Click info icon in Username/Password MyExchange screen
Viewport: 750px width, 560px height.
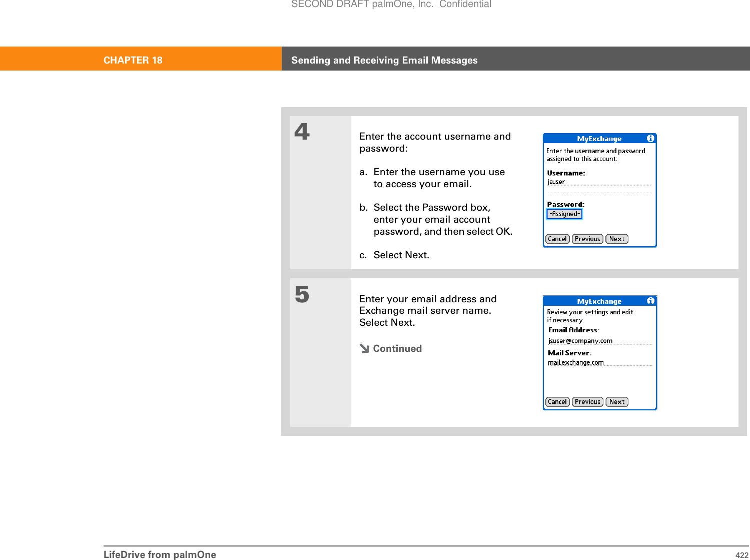(x=650, y=138)
